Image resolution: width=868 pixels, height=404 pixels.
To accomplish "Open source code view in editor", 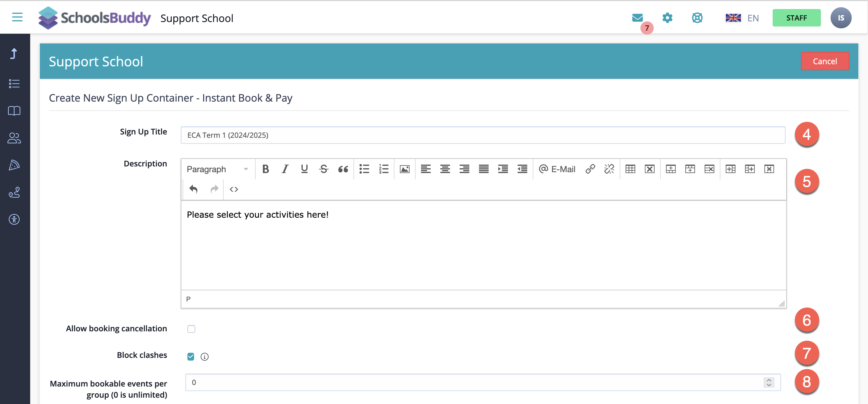I will pyautogui.click(x=234, y=189).
